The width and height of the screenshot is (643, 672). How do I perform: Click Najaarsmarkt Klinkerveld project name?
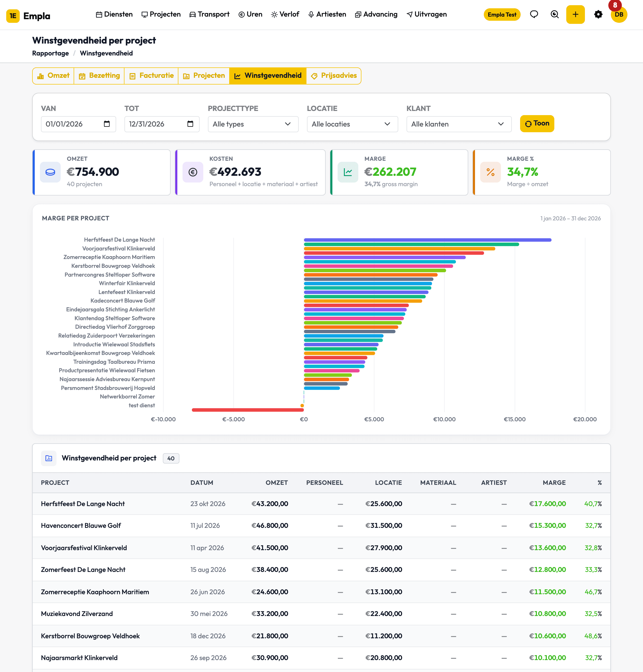click(x=79, y=658)
